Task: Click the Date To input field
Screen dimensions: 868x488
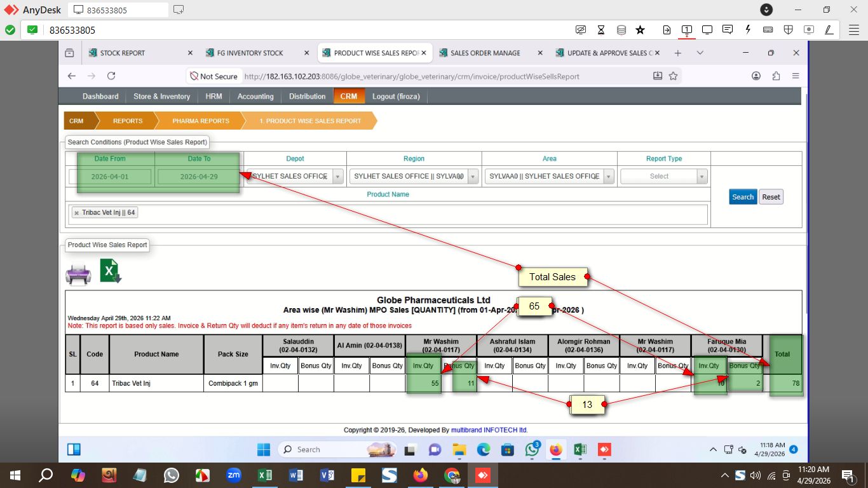Action: pyautogui.click(x=199, y=176)
